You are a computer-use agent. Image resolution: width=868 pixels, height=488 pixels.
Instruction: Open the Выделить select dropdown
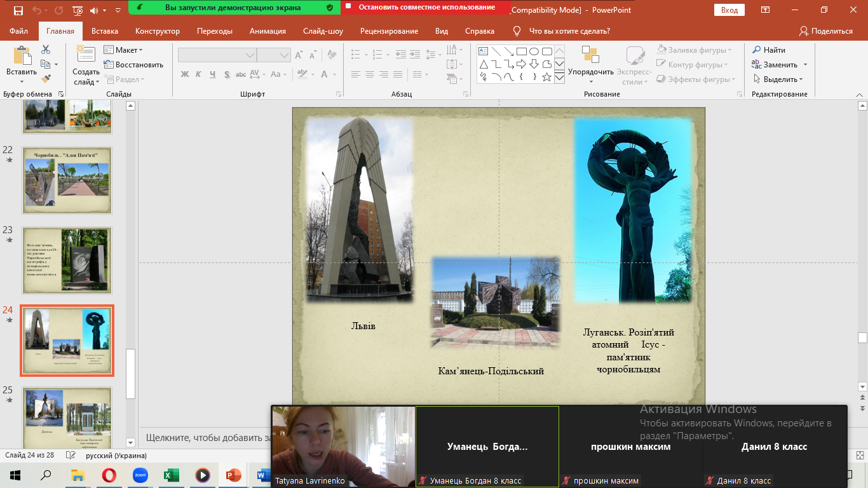[x=778, y=79]
